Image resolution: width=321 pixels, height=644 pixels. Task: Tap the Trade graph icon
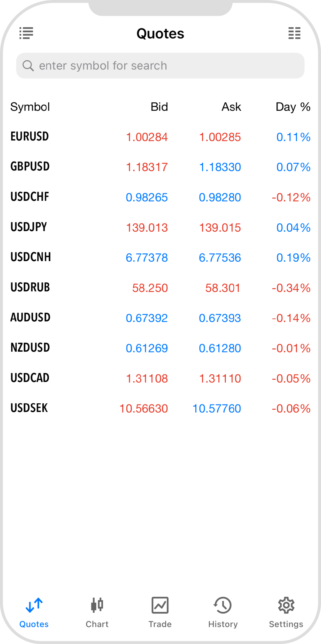[160, 605]
